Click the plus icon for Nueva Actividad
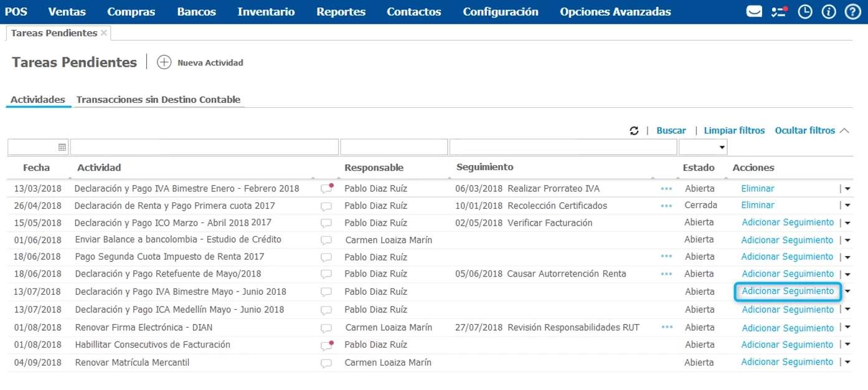 click(164, 62)
